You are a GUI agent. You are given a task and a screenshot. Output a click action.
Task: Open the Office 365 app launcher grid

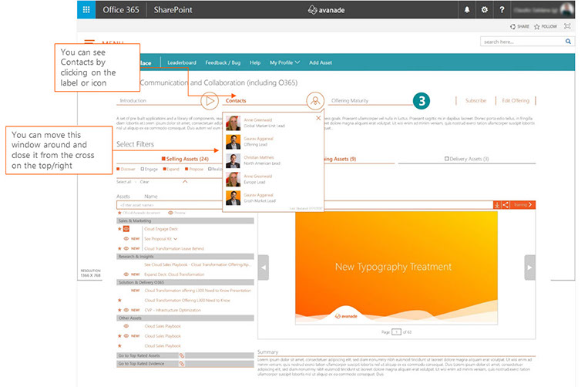(86, 10)
